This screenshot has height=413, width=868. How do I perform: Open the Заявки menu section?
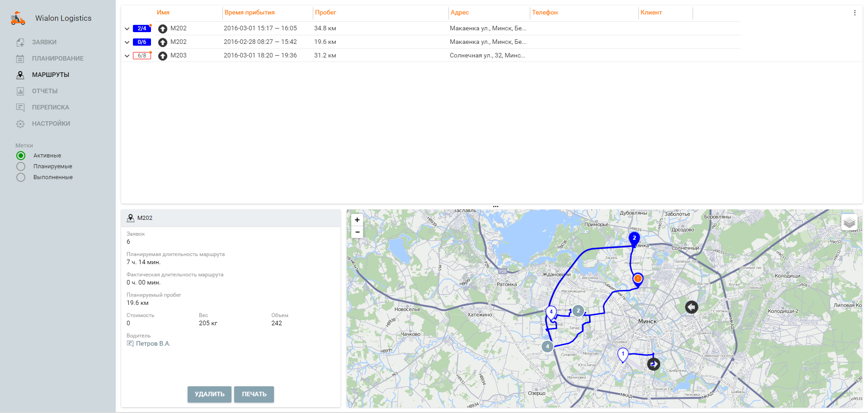(x=44, y=42)
